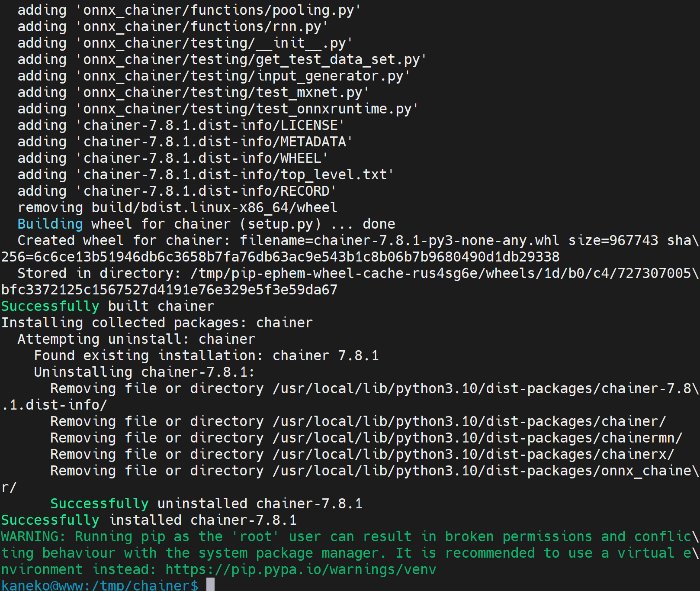Click 'chainer-7.8.1.dist-info/LICENSE' line
Image resolution: width=700 pixels, height=591 pixels.
[181, 125]
